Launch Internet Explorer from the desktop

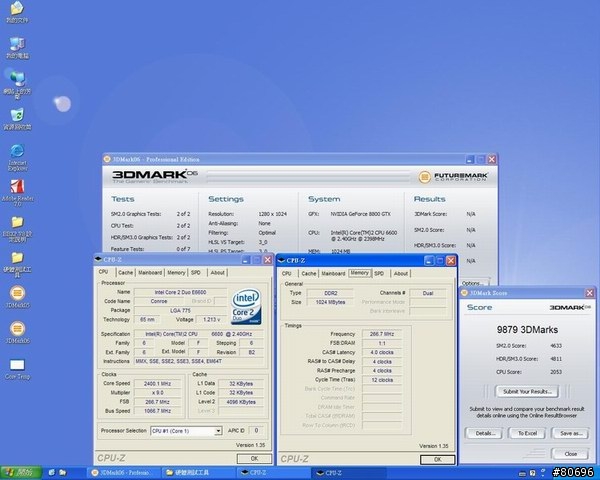[x=17, y=157]
